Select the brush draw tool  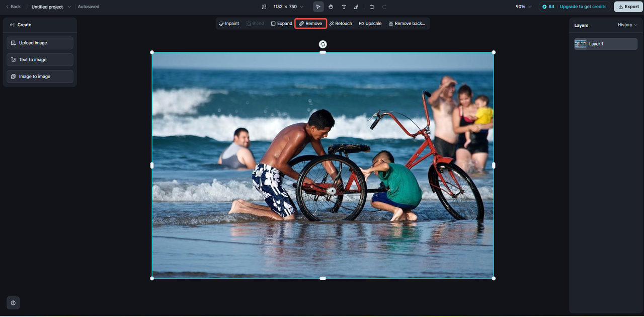[356, 7]
